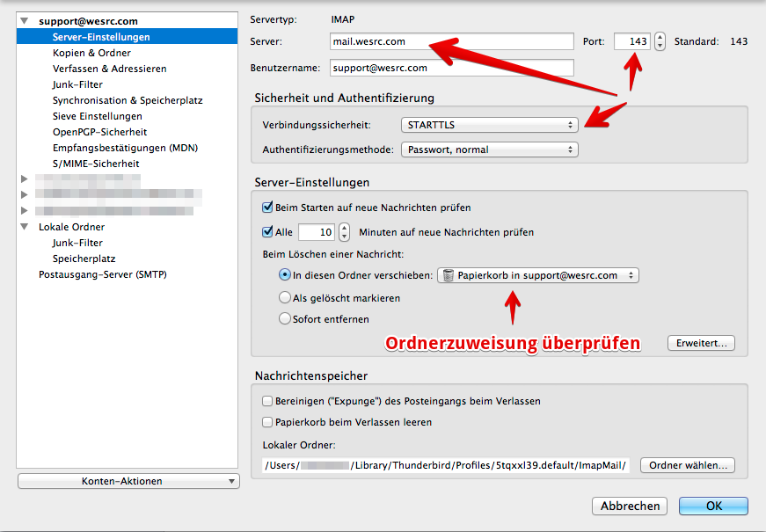Select the support@wesrc.com account row
Screen dimensions: 766x532
[x=89, y=21]
